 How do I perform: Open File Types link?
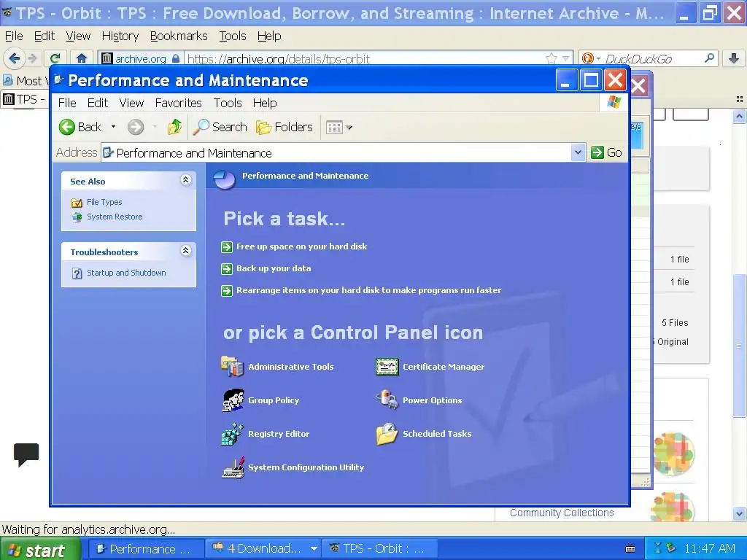(104, 203)
